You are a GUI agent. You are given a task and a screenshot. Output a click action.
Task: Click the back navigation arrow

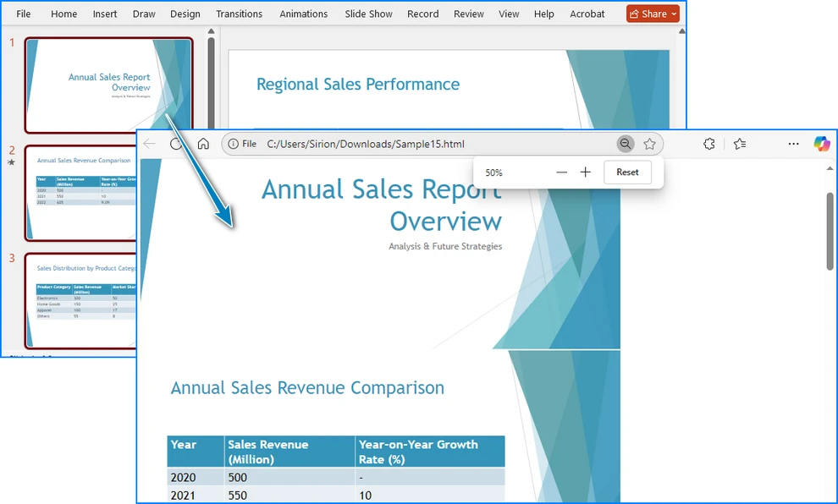[x=150, y=144]
